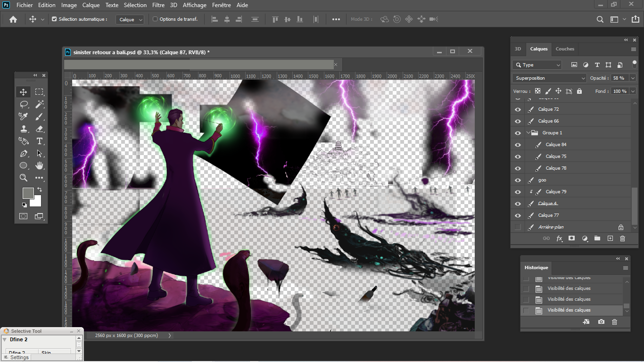Select the Magic Wand tool
The width and height of the screenshot is (644, 362).
40,104
